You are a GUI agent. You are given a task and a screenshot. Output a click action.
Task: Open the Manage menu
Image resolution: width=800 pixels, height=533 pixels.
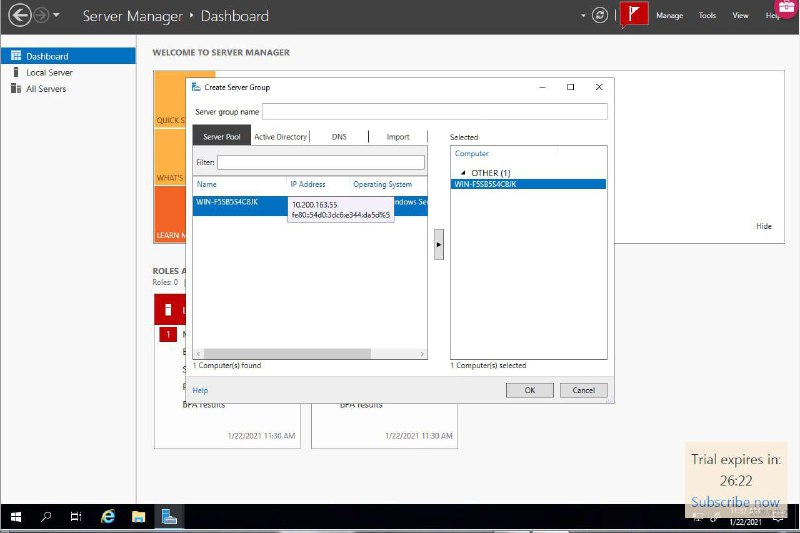coord(669,15)
